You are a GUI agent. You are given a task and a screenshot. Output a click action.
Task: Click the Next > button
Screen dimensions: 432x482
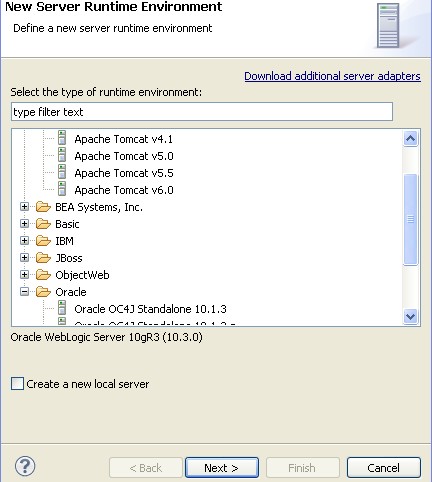click(222, 468)
